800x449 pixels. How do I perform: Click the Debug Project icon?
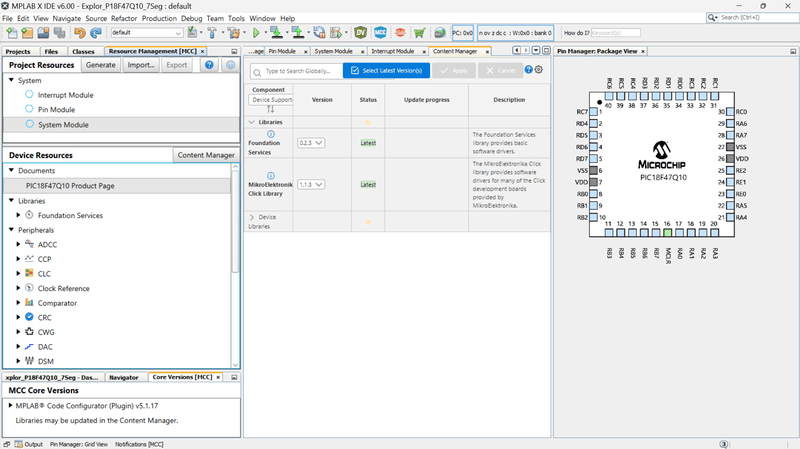(x=336, y=33)
